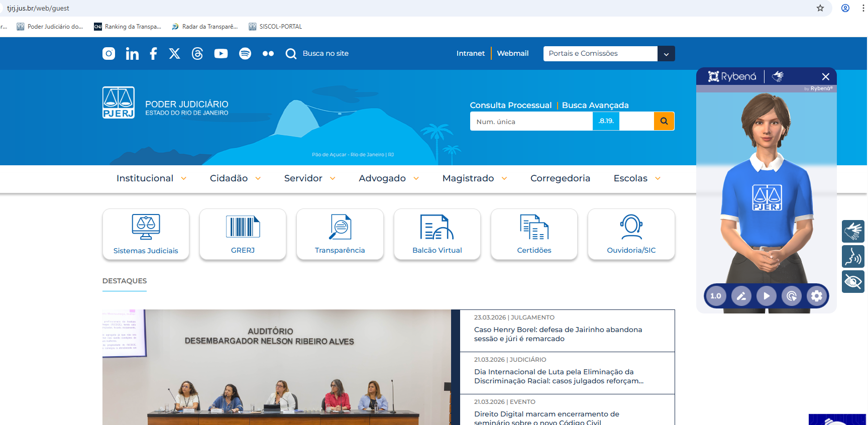Open the Corregedoria menu item
Viewport: 868px width, 425px height.
(560, 178)
